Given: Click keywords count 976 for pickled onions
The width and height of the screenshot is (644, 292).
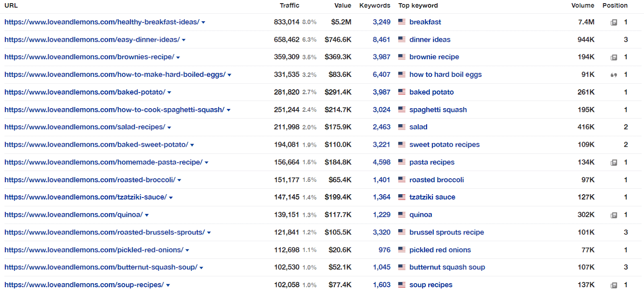Looking at the screenshot, I should (x=384, y=250).
